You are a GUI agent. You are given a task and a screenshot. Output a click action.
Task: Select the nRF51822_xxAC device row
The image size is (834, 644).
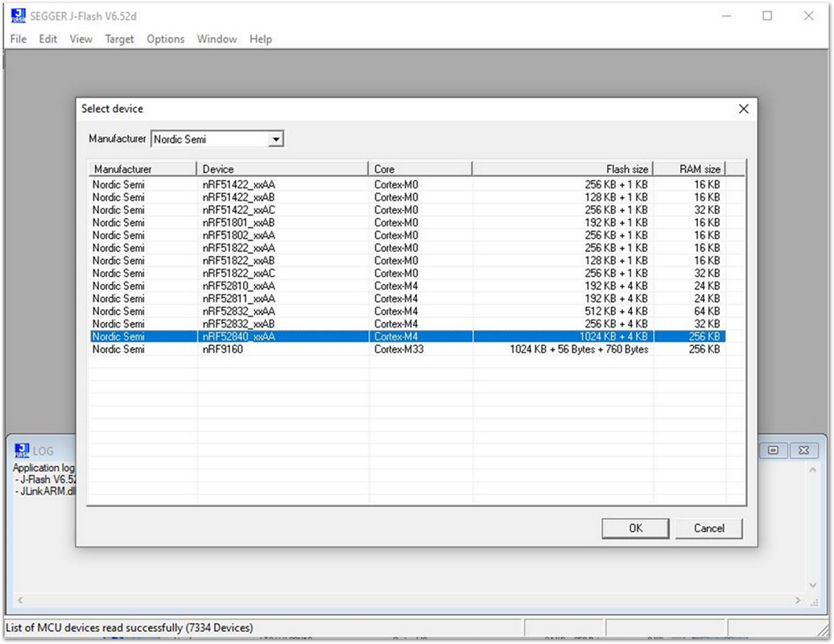click(407, 274)
